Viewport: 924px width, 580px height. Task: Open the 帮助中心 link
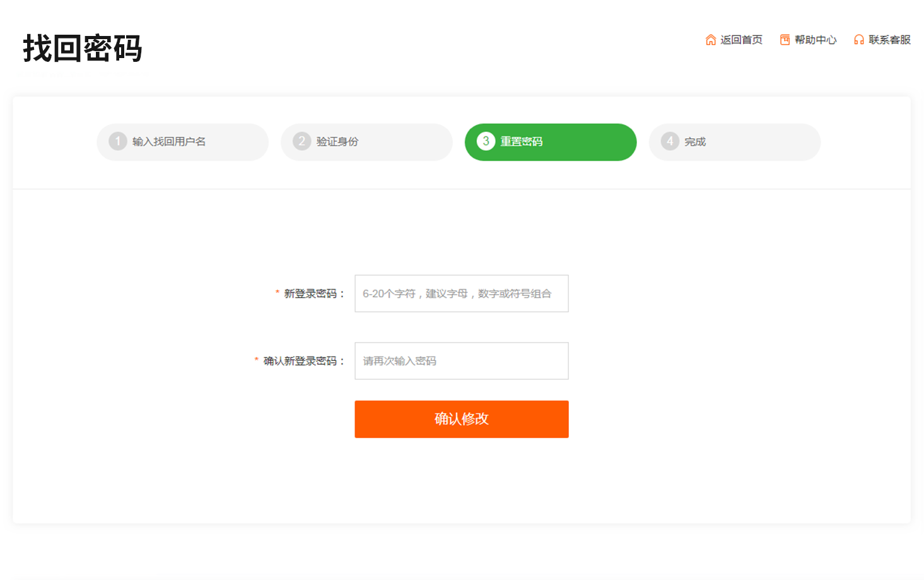pos(815,40)
